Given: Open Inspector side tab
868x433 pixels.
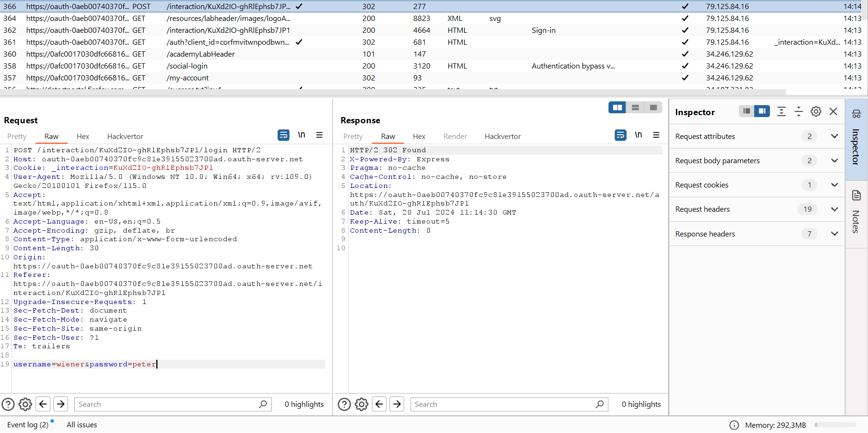Looking at the screenshot, I should tap(856, 140).
